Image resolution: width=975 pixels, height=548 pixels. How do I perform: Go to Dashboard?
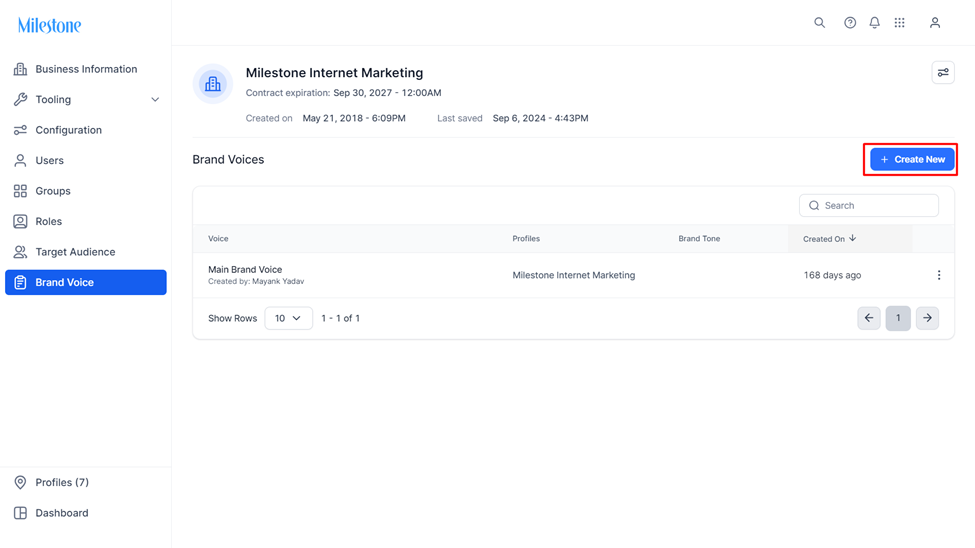[x=86, y=513]
